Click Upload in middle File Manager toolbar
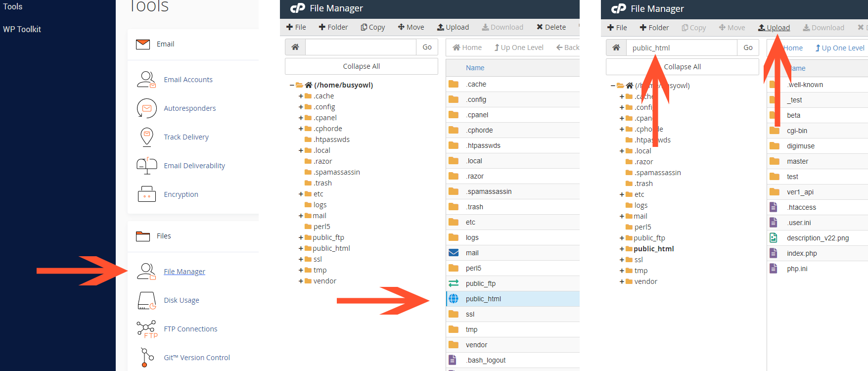Viewport: 868px width, 371px height. coord(453,27)
